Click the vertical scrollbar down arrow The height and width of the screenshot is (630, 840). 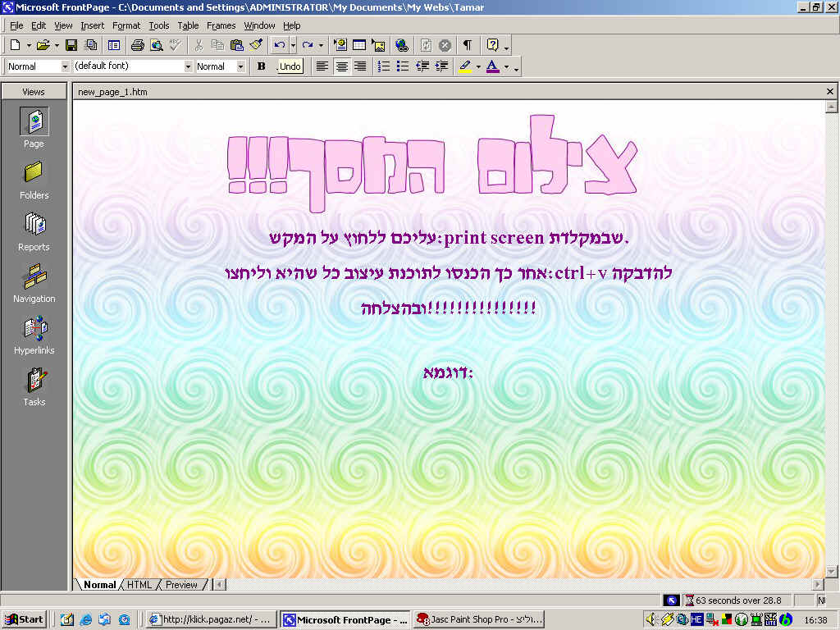[x=831, y=571]
